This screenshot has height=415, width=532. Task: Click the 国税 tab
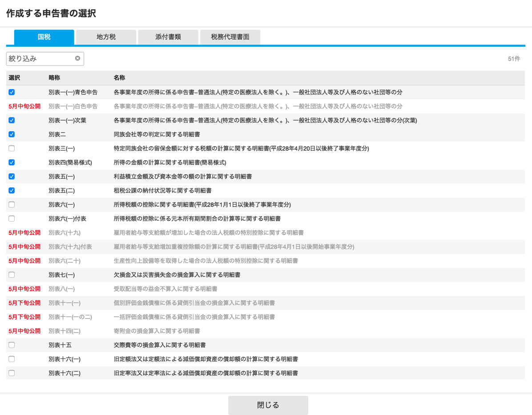44,37
